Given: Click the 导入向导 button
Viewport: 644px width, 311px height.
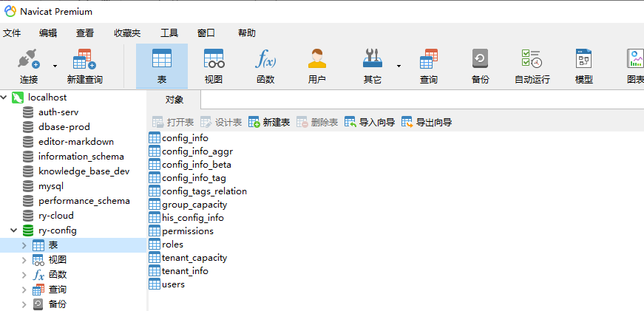Looking at the screenshot, I should (370, 122).
